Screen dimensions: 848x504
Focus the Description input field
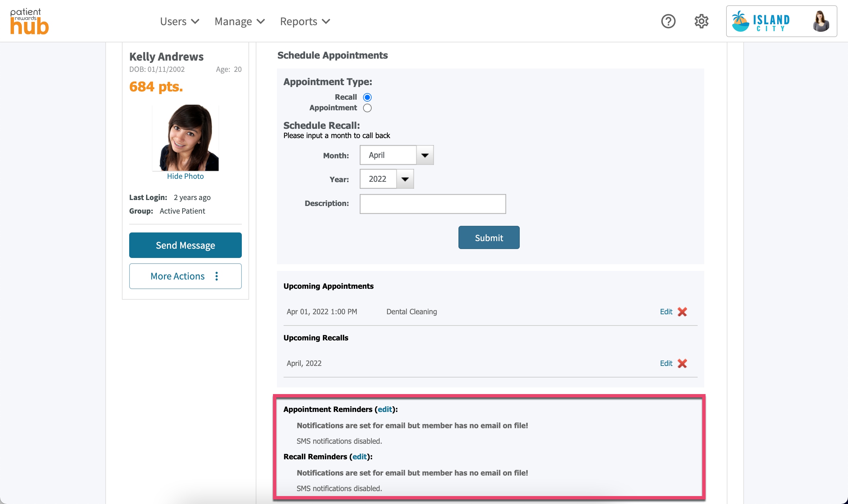433,204
